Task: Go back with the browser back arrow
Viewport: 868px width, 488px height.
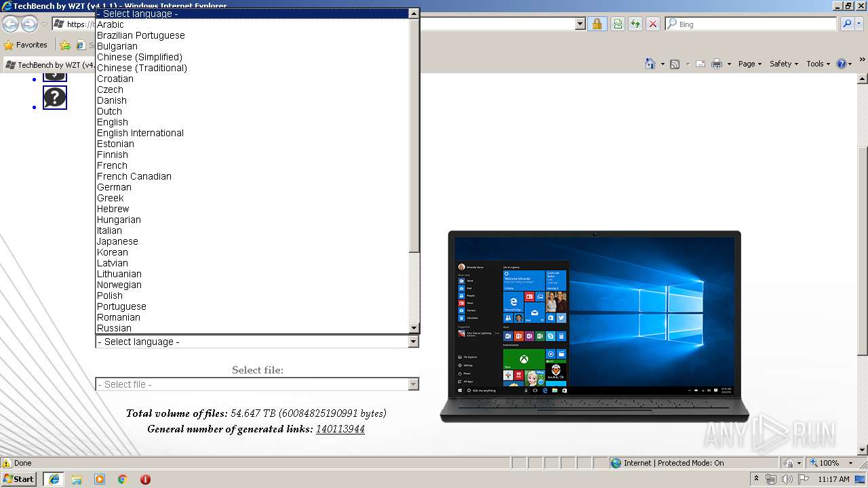Action: pos(10,24)
